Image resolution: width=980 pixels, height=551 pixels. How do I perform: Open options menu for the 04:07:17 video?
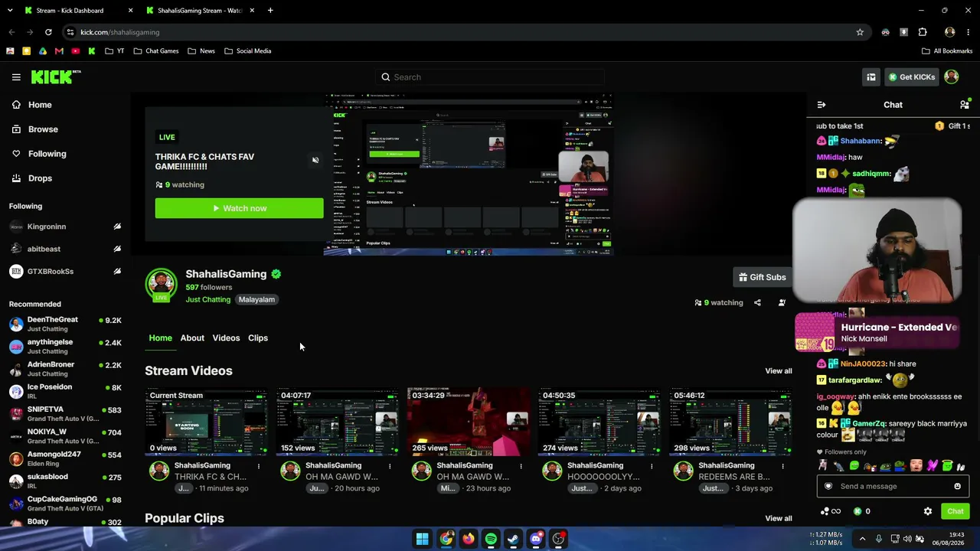(x=390, y=465)
